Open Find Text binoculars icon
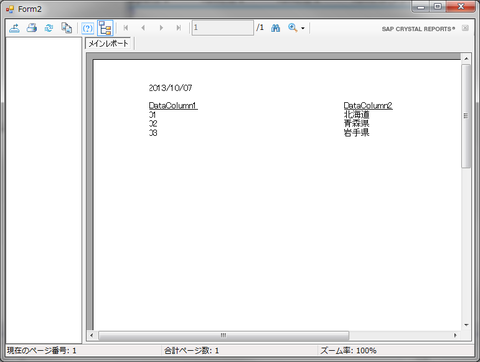The image size is (480, 362). [x=275, y=28]
